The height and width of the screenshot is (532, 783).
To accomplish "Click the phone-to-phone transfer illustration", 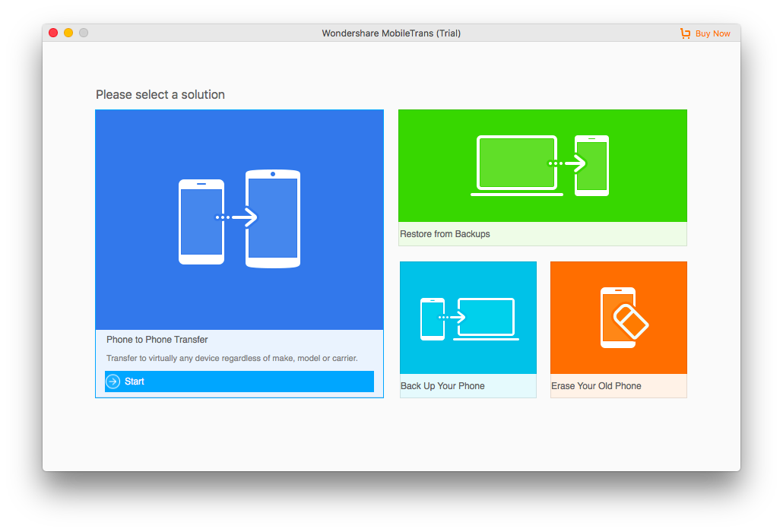I will [x=239, y=219].
